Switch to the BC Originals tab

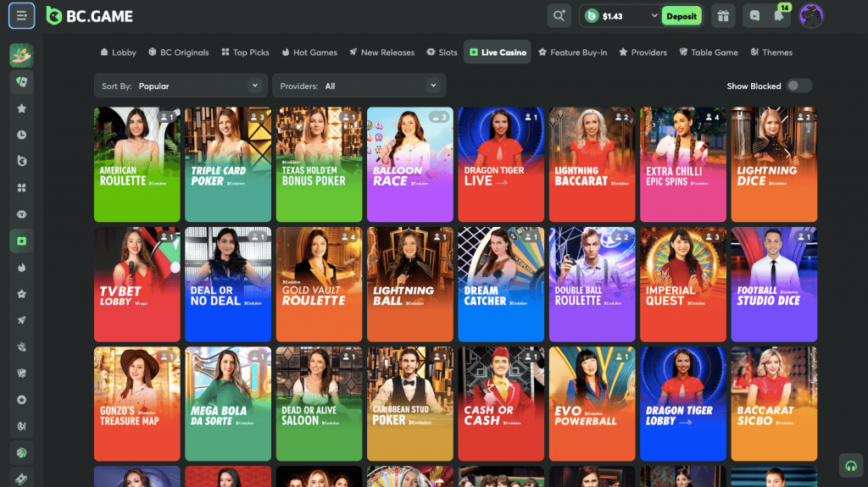(x=178, y=52)
